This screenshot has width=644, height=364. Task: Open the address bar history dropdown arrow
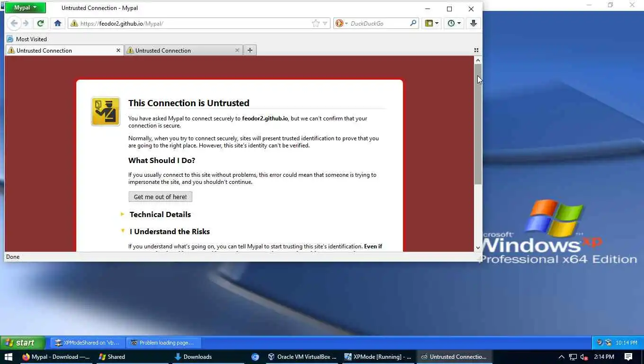(325, 23)
